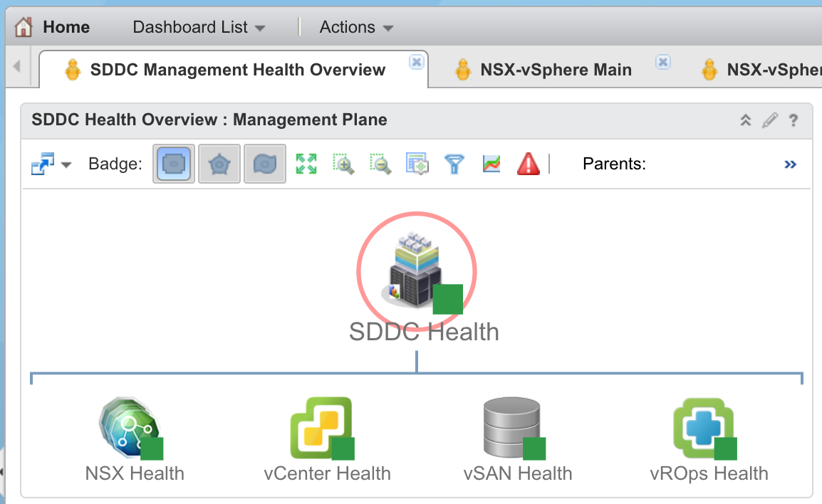Click the zoom out magnifier icon

[x=380, y=164]
